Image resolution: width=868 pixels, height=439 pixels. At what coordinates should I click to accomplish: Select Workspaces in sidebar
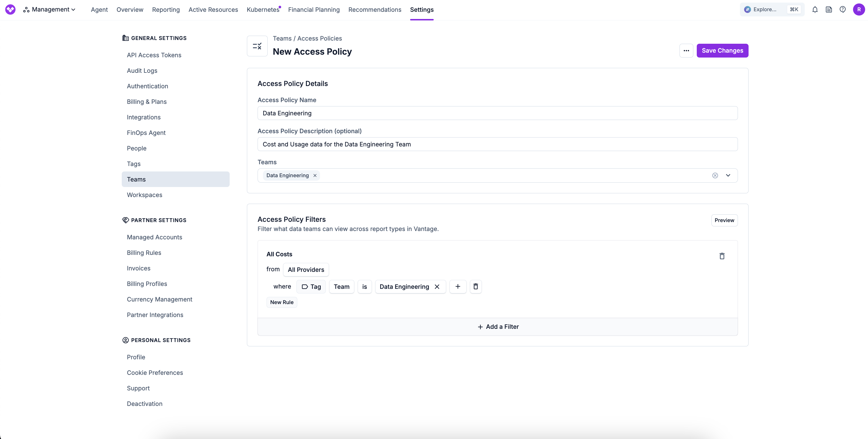pyautogui.click(x=144, y=195)
